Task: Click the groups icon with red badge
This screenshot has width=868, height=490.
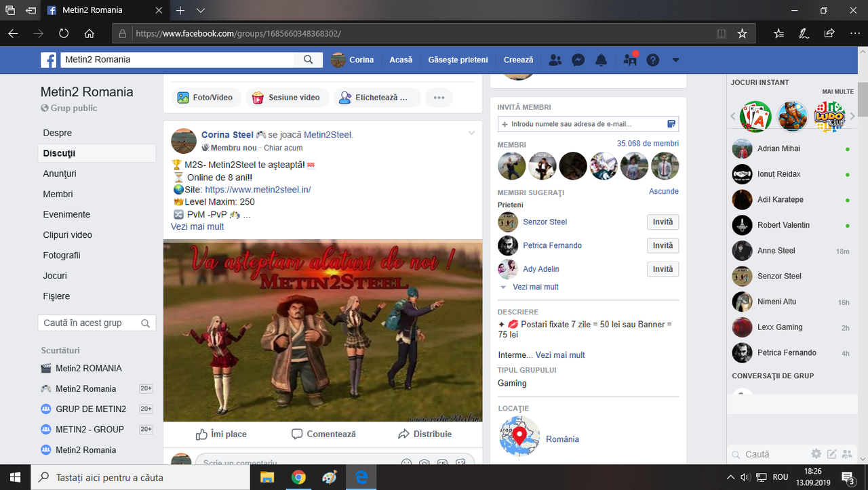Action: (x=630, y=60)
